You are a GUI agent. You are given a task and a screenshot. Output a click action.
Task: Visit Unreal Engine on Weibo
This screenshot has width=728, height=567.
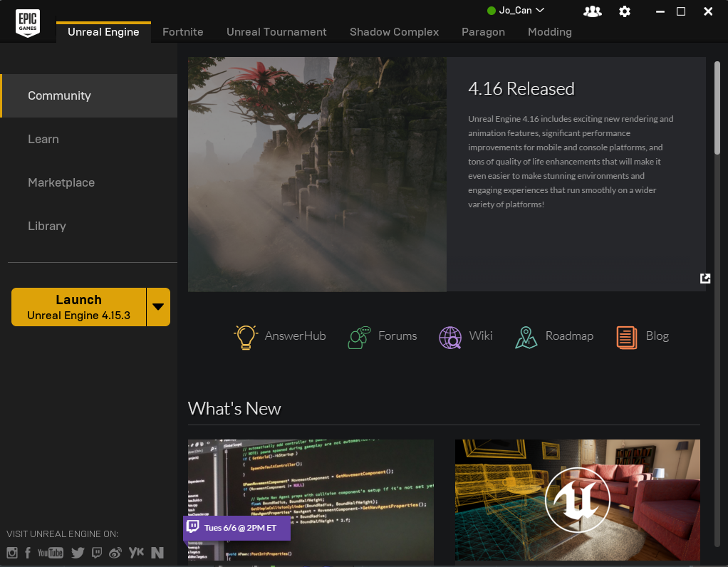[x=115, y=553]
